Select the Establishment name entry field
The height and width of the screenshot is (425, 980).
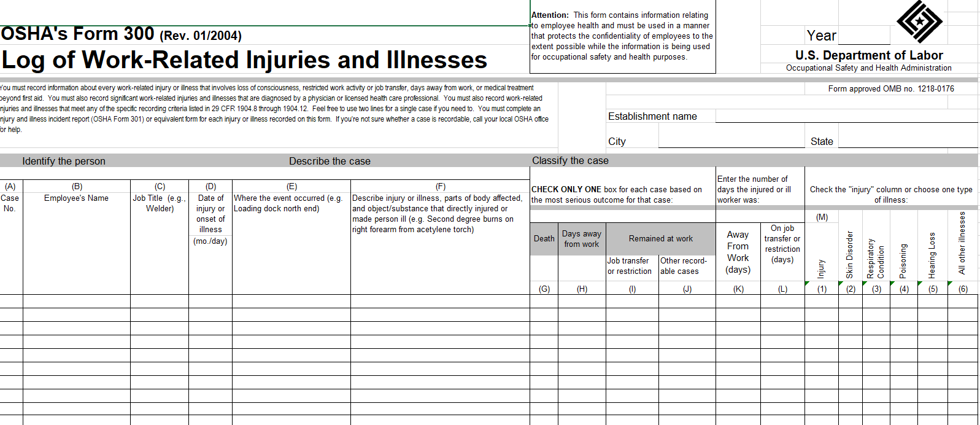[x=846, y=116]
